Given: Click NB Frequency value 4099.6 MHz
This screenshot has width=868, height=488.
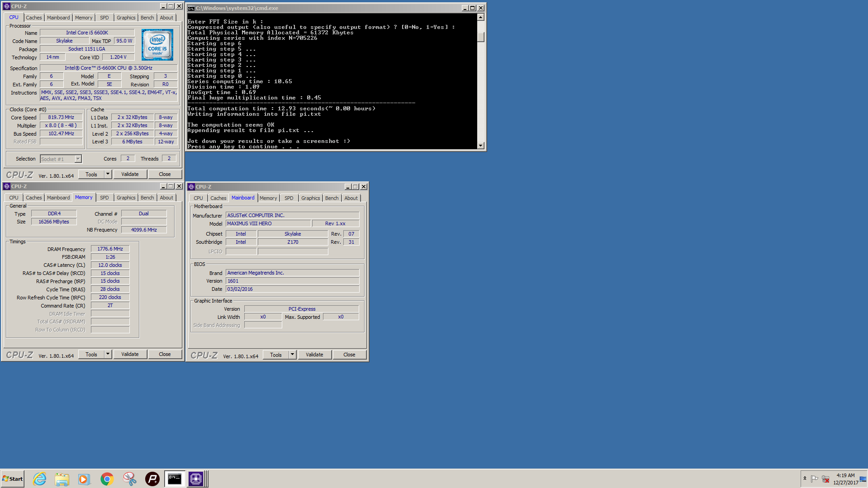Looking at the screenshot, I should (x=144, y=230).
